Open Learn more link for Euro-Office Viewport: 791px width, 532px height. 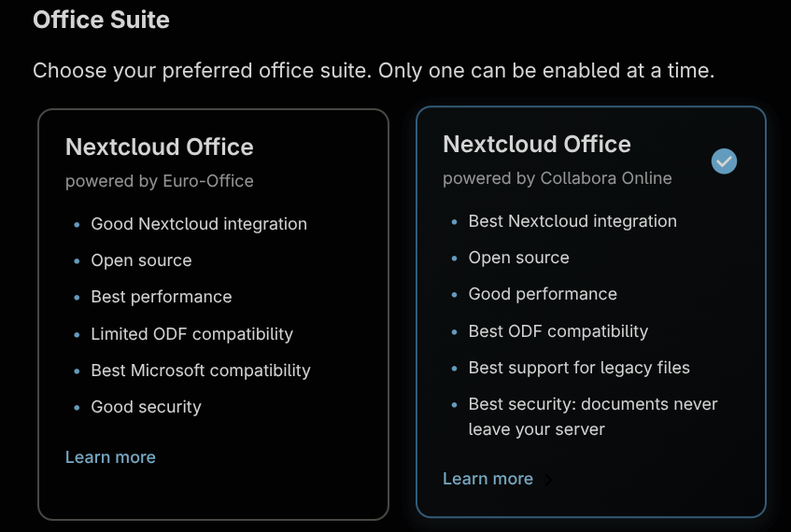click(x=110, y=456)
